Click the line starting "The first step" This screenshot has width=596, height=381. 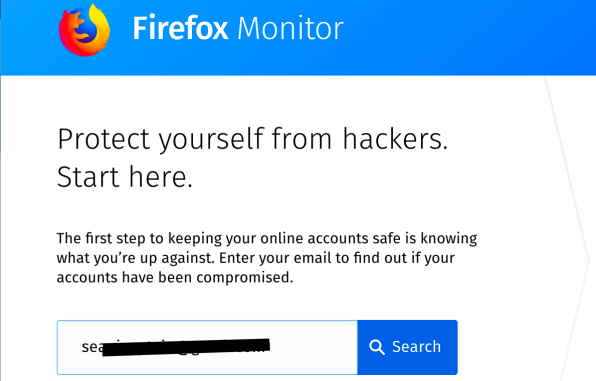pyautogui.click(x=267, y=238)
